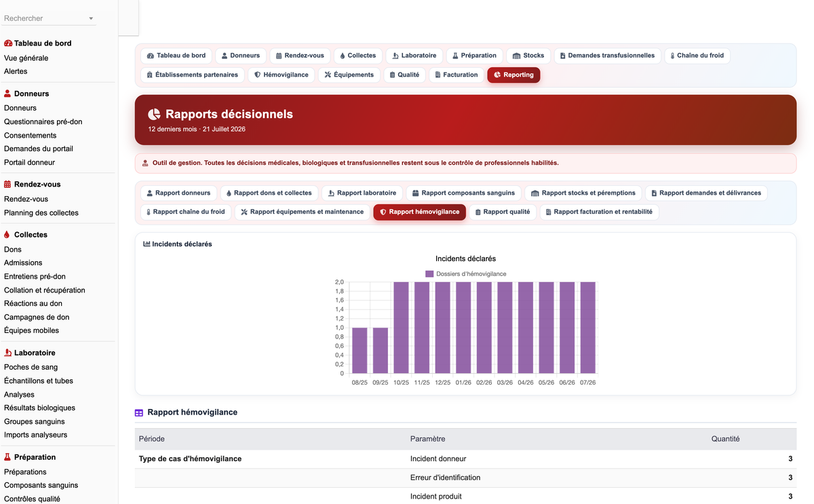Screen dimensions: 814x504
Task: Open the Rechercher dropdown arrow
Action: (x=92, y=18)
